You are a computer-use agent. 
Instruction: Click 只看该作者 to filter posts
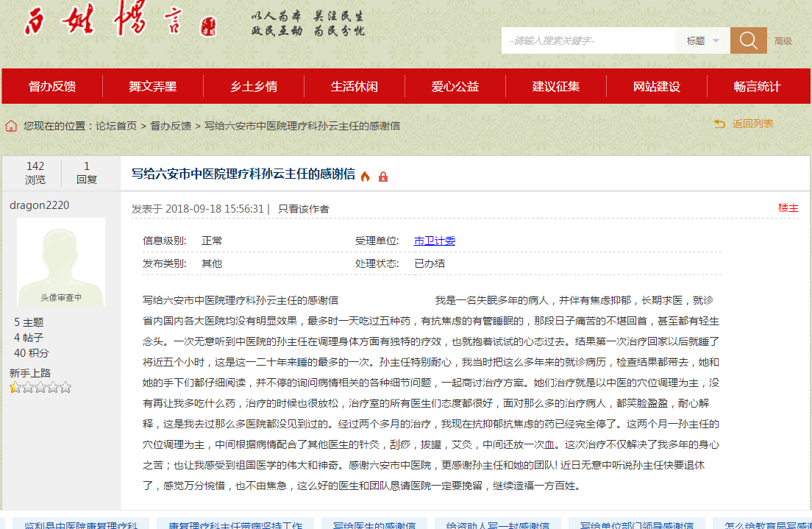(303, 209)
